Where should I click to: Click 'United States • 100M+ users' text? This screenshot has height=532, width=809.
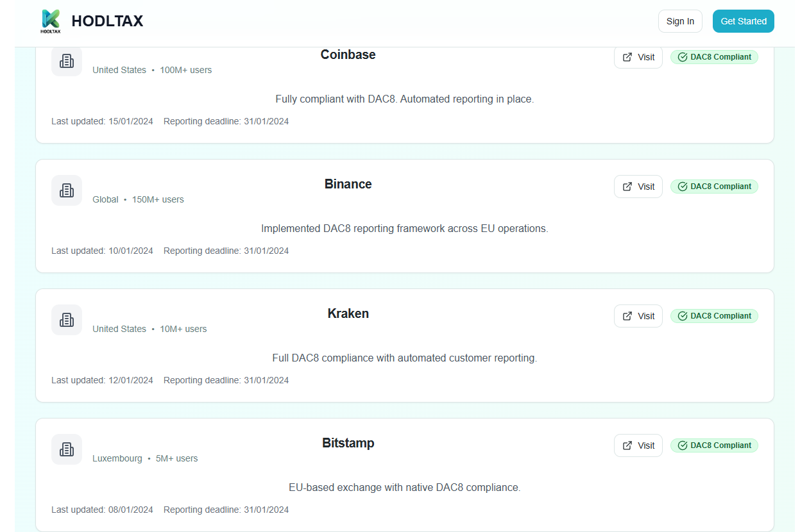click(x=152, y=70)
